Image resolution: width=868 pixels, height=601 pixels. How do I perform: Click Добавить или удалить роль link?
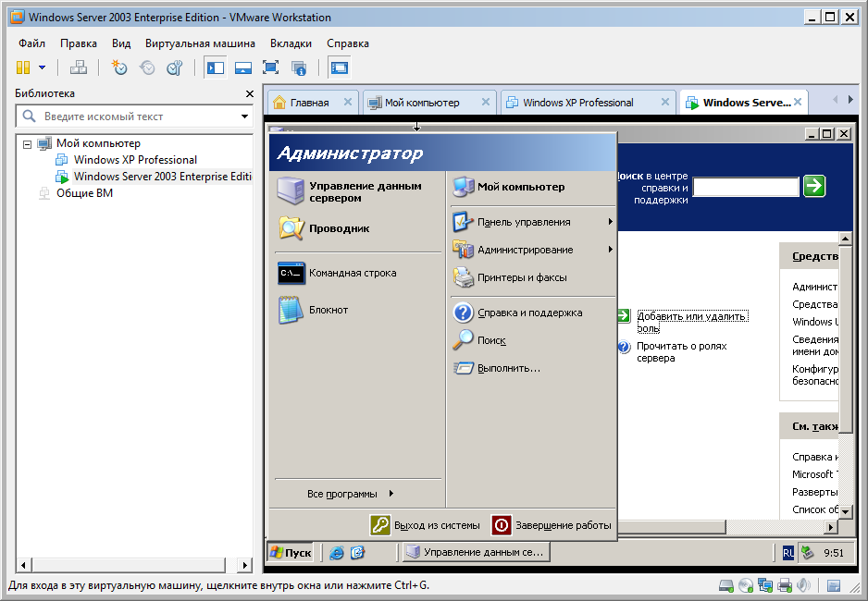[x=692, y=322]
